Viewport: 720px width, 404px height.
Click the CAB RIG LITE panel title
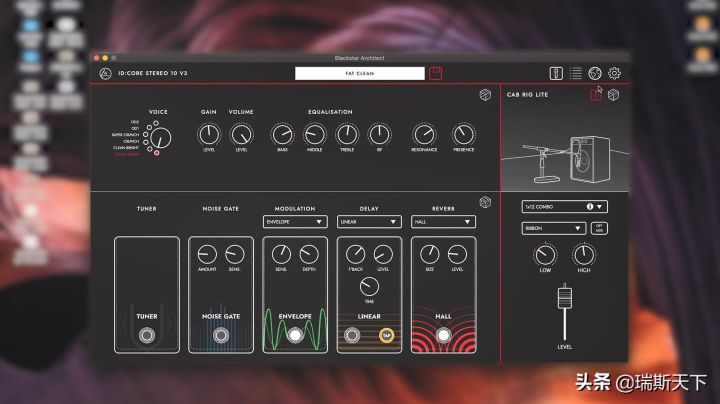coord(527,95)
